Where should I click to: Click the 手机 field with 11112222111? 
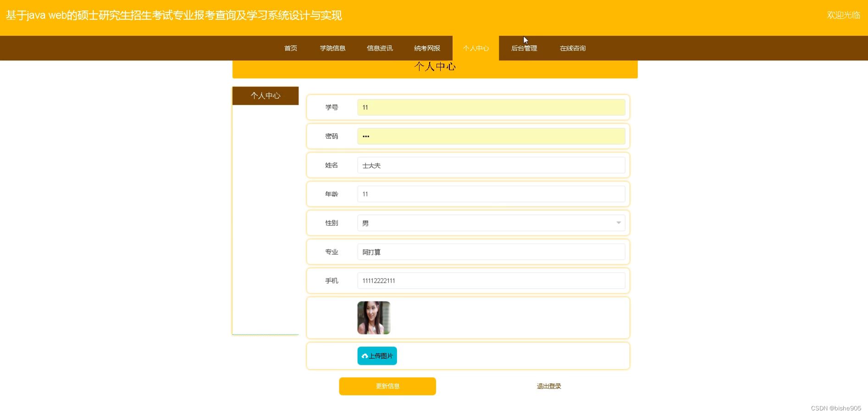pos(491,280)
